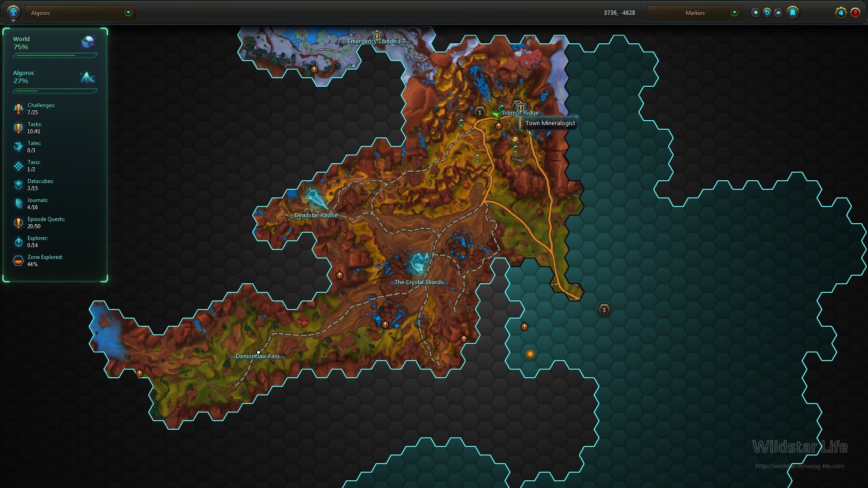Click The Crystal Shards map marker
868x488 pixels.
pos(419,263)
